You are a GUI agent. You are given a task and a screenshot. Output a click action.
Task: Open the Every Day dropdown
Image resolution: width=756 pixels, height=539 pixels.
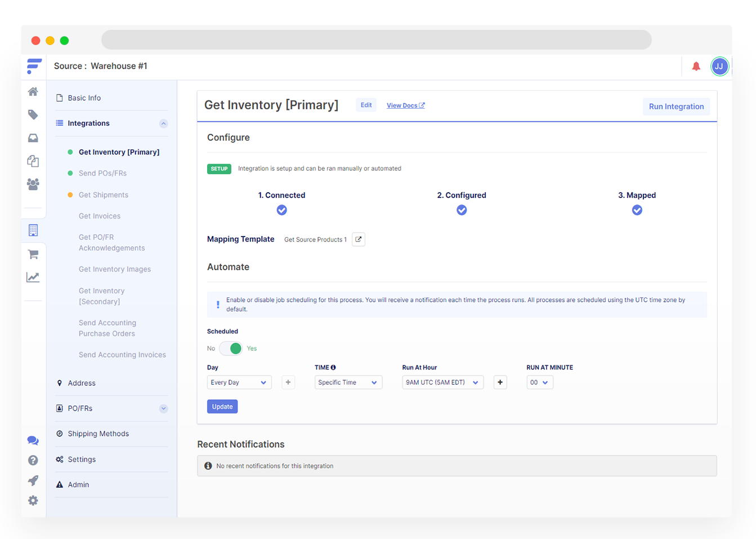[239, 382]
